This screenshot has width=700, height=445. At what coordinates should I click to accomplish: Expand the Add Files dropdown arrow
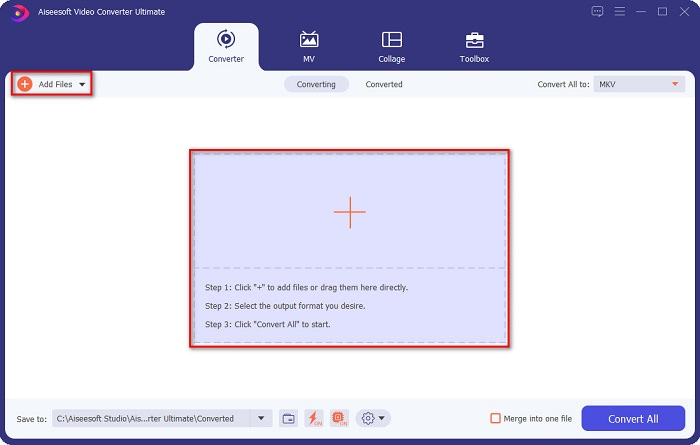pos(82,84)
